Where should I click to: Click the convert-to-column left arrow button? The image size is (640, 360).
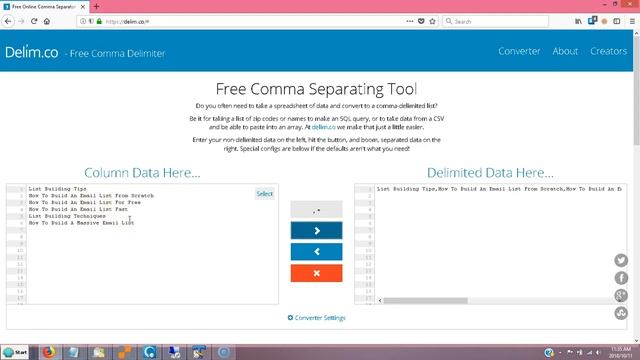pos(316,252)
